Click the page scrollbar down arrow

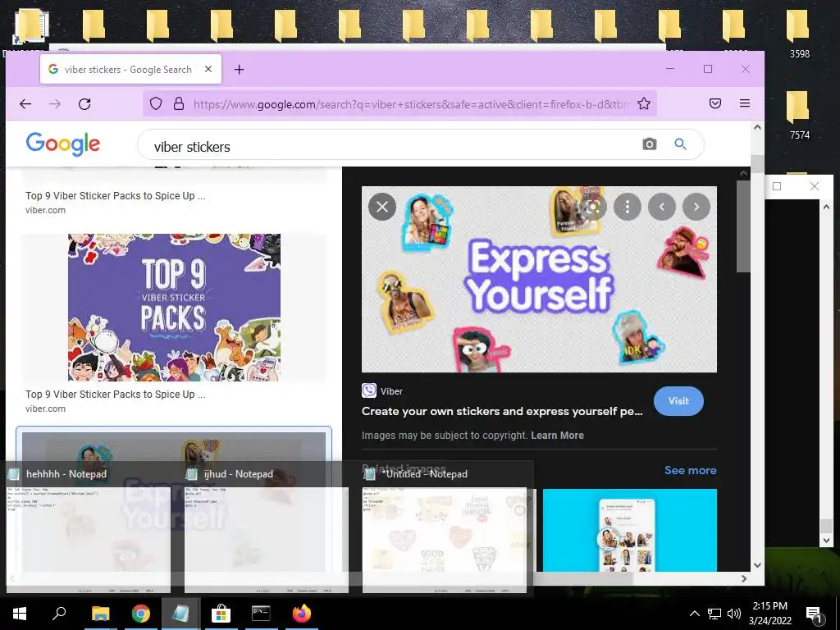tap(757, 564)
